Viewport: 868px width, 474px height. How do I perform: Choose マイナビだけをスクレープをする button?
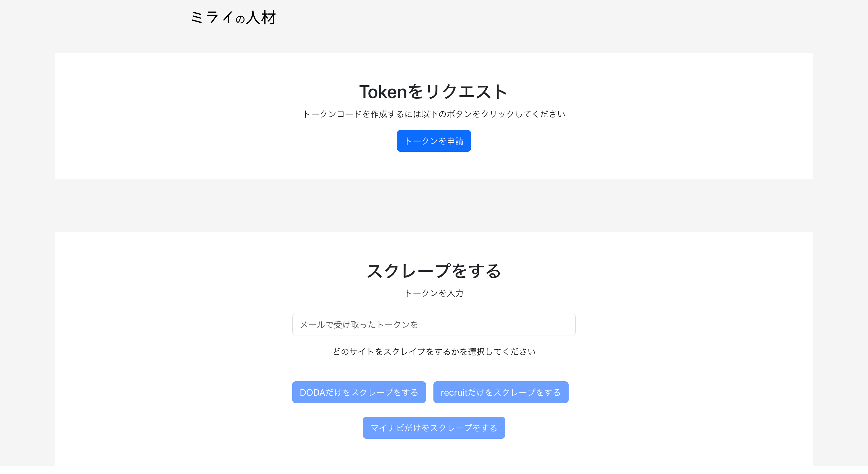tap(434, 428)
